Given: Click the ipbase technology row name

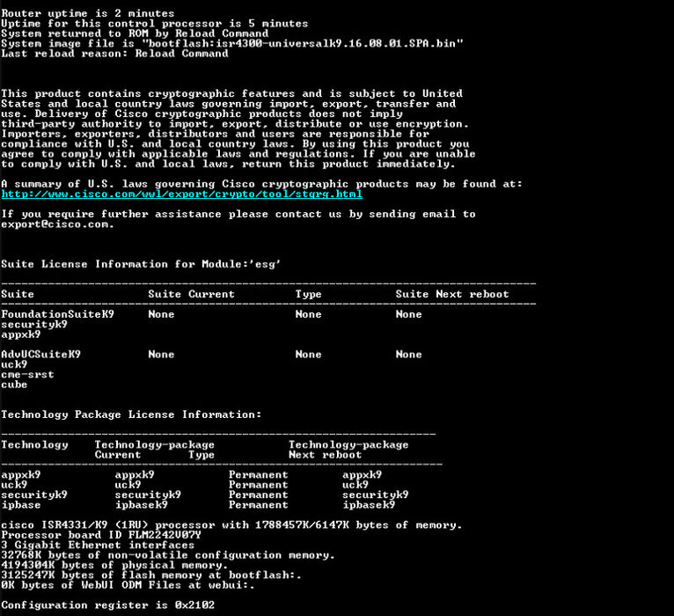Looking at the screenshot, I should (x=21, y=505).
